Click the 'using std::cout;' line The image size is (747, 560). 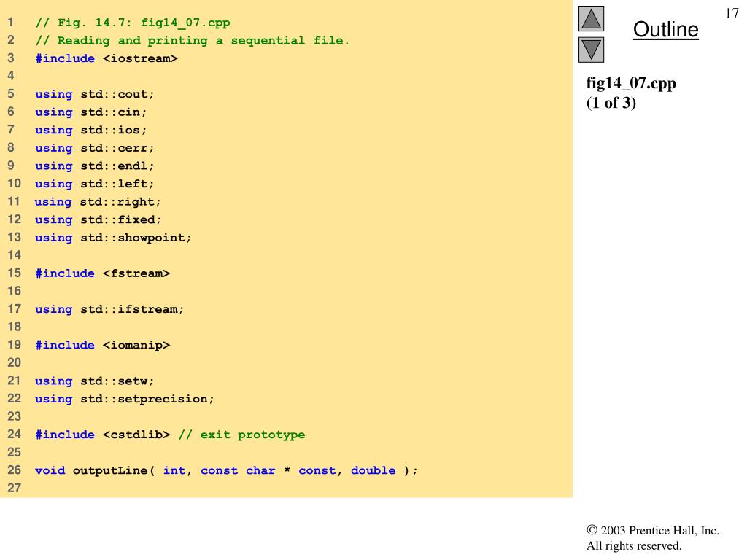pyautogui.click(x=94, y=94)
